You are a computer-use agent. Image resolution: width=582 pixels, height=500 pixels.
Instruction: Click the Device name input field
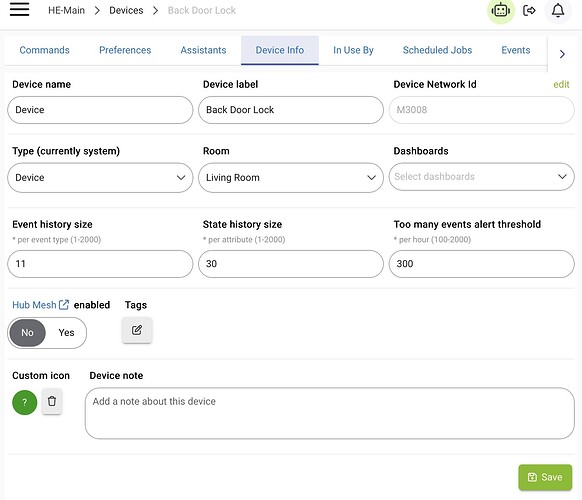pyautogui.click(x=100, y=110)
